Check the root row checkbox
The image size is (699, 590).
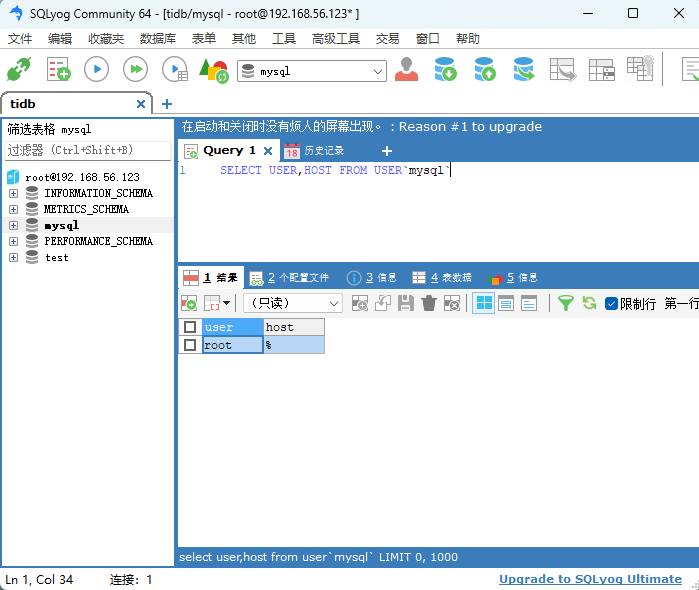click(x=190, y=345)
